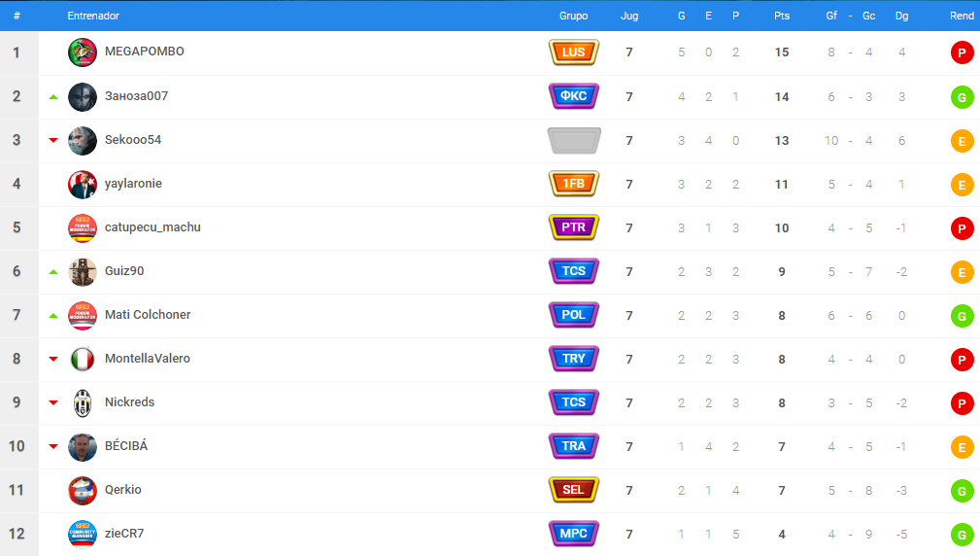
Task: Click the LUS group badge
Action: tap(574, 52)
